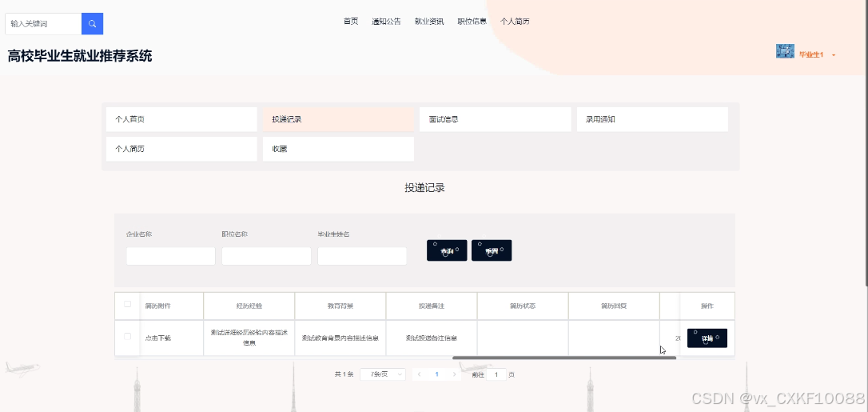
Task: Open the 7条/页 page size dropdown
Action: coord(383,374)
